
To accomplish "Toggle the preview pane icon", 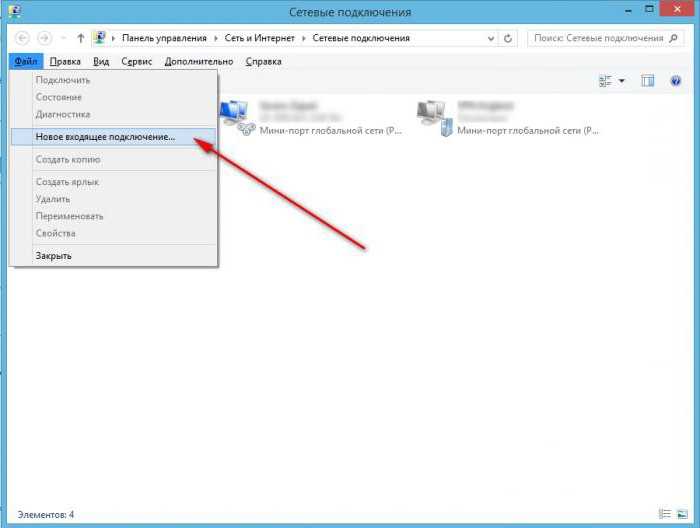I will click(647, 81).
